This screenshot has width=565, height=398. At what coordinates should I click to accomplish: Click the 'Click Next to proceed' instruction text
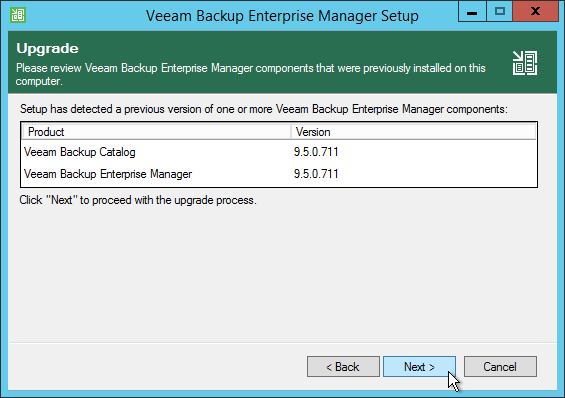pos(138,200)
